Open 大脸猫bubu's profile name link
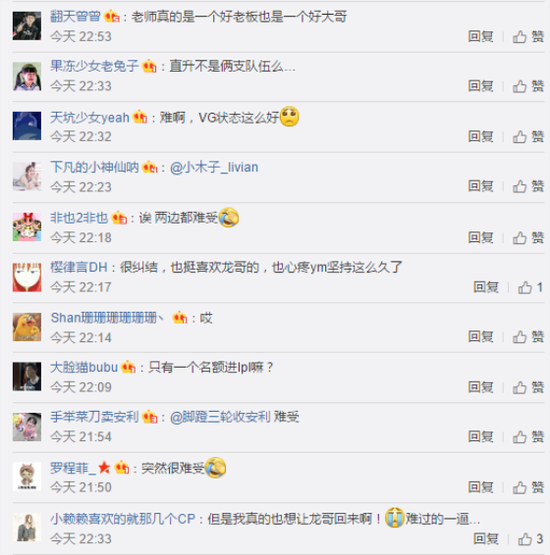This screenshot has height=555, width=550. coord(84,367)
